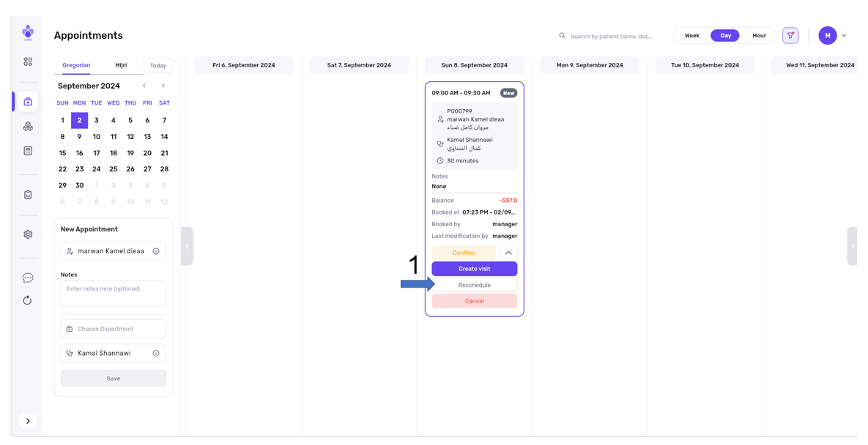868x445 pixels.
Task: Switch to the Hijri calendar tab
Action: 121,65
